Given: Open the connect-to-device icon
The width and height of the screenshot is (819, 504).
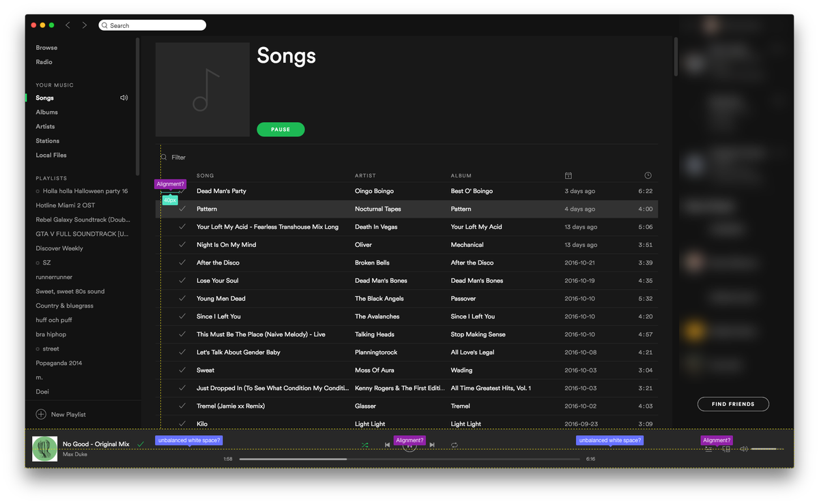Looking at the screenshot, I should [x=726, y=449].
